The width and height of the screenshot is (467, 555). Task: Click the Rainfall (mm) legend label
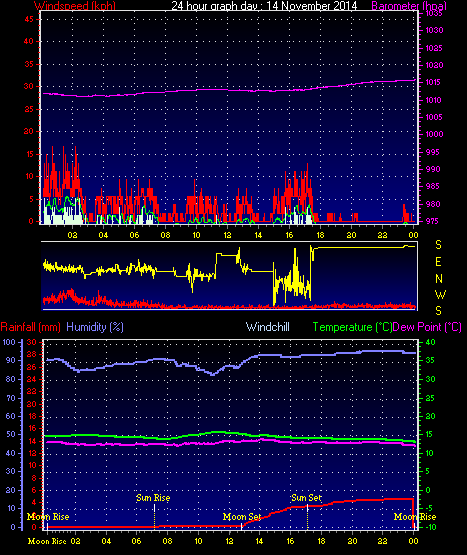pos(30,327)
